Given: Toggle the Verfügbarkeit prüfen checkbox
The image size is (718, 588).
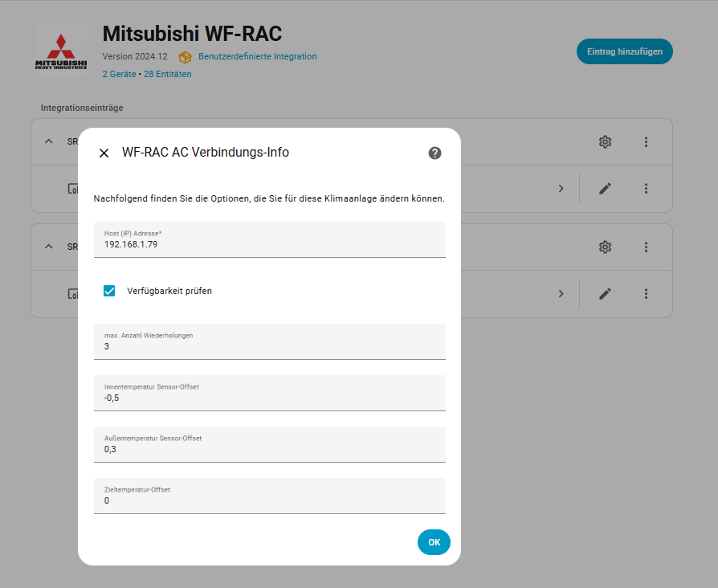Looking at the screenshot, I should (x=110, y=291).
